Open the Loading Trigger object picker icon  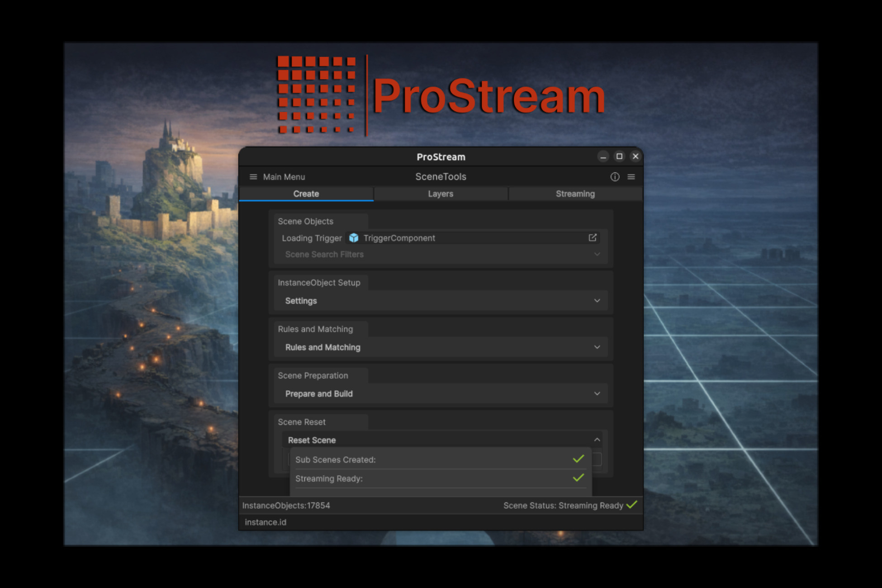(x=593, y=237)
